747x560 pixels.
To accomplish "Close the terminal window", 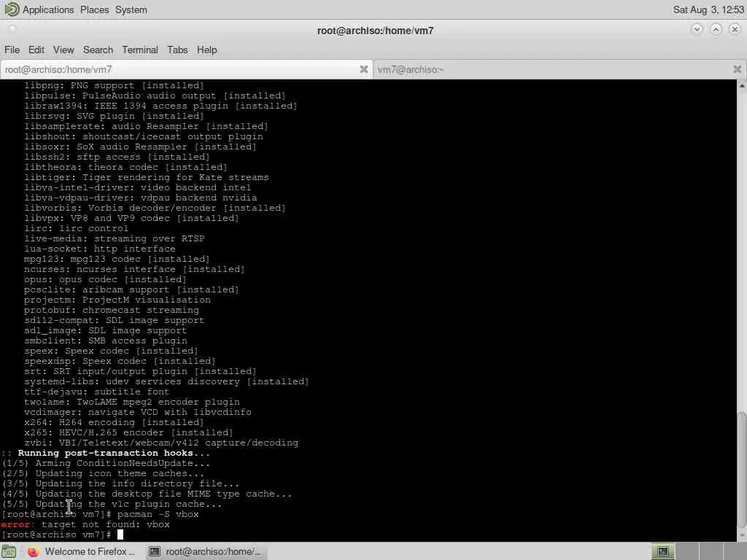I will click(735, 29).
